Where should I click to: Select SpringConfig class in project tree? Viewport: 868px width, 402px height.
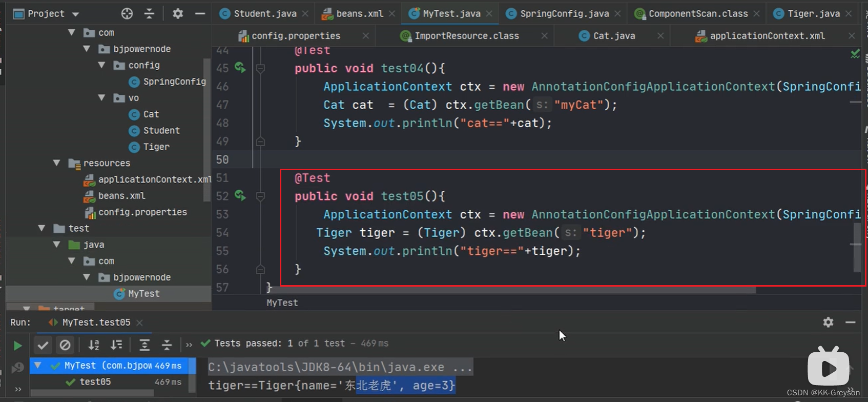tap(167, 82)
